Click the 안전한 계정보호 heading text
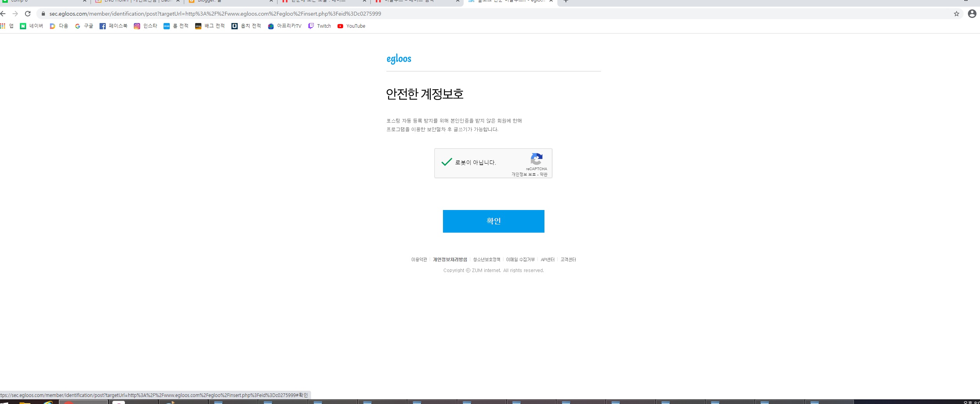The height and width of the screenshot is (404, 980). click(x=425, y=94)
